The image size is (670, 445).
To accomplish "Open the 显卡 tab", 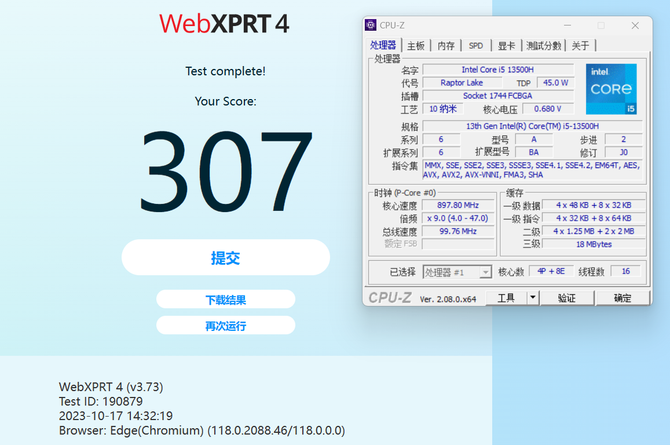I will tap(506, 46).
